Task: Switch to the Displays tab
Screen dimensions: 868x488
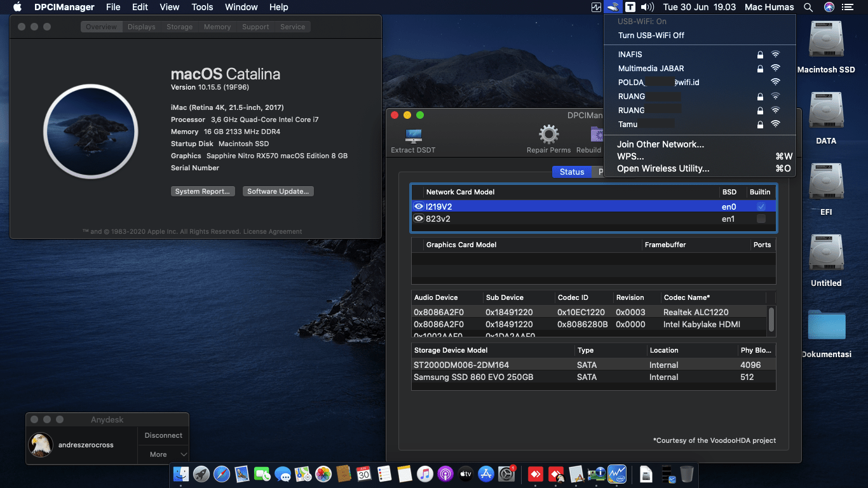Action: 141,27
